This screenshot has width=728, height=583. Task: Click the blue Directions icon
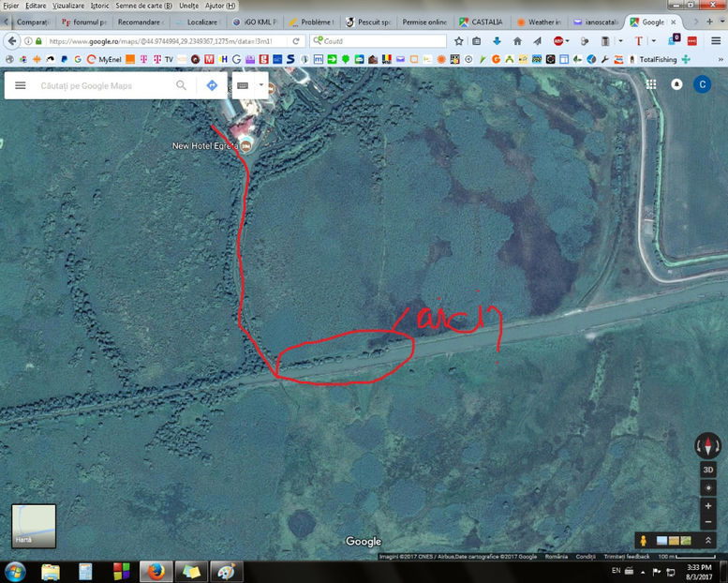click(212, 85)
